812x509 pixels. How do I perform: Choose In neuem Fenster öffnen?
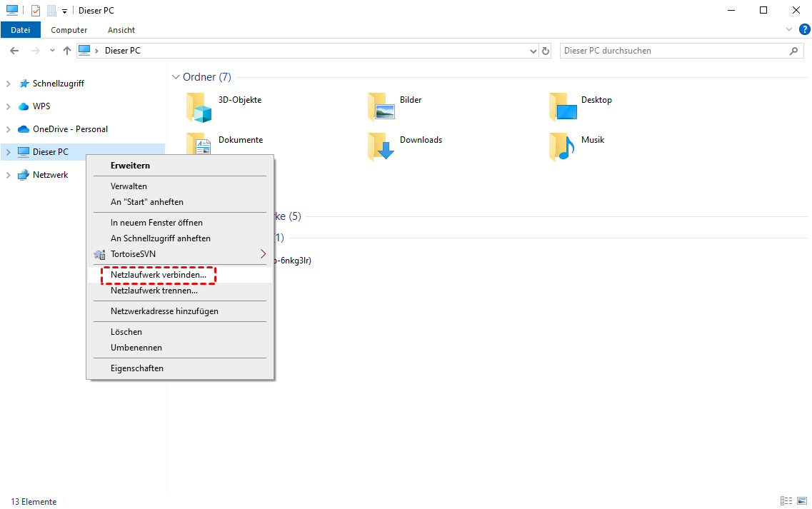[180, 223]
